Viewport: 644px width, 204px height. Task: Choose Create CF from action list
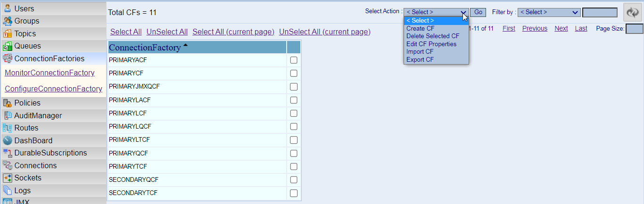[421, 28]
